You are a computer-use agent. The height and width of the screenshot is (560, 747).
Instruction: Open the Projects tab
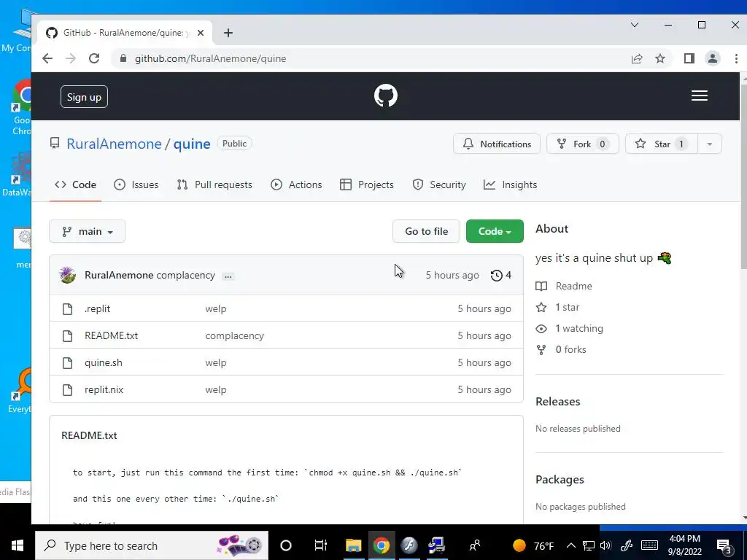[367, 184]
